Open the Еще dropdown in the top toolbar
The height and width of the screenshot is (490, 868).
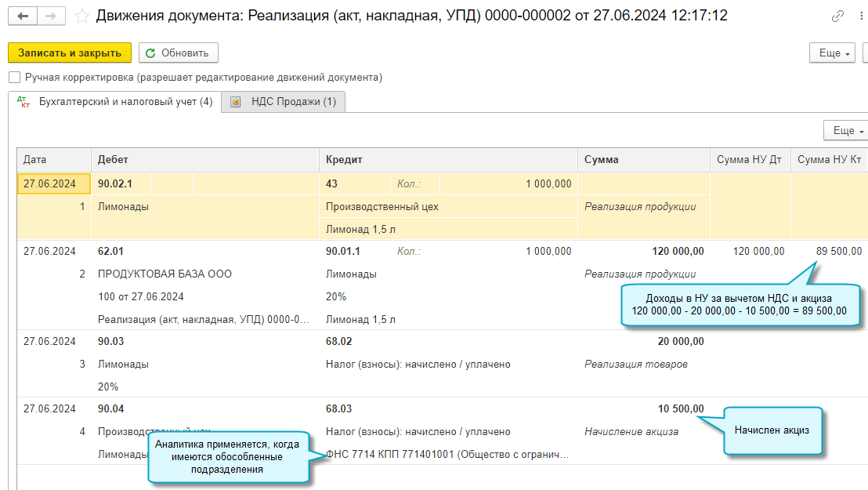[834, 53]
